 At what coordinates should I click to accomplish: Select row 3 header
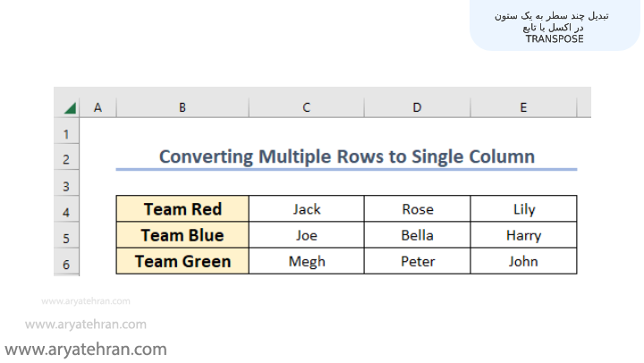[66, 186]
